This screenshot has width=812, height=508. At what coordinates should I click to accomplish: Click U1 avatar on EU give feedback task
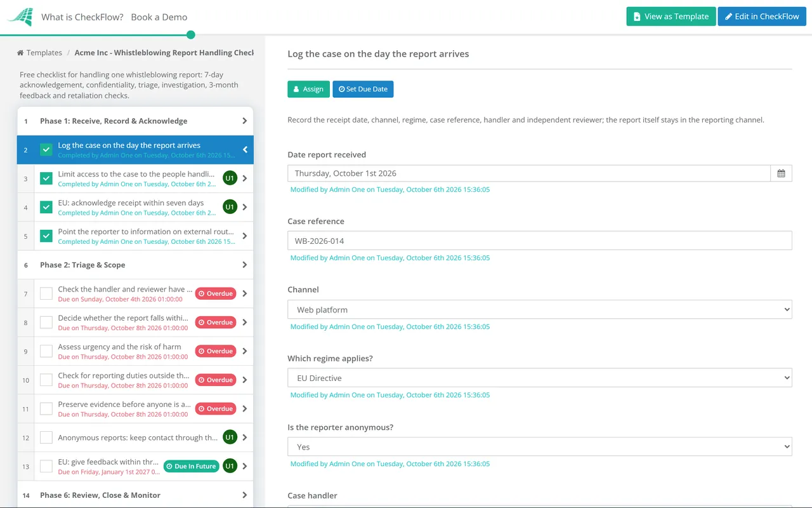[x=230, y=466]
